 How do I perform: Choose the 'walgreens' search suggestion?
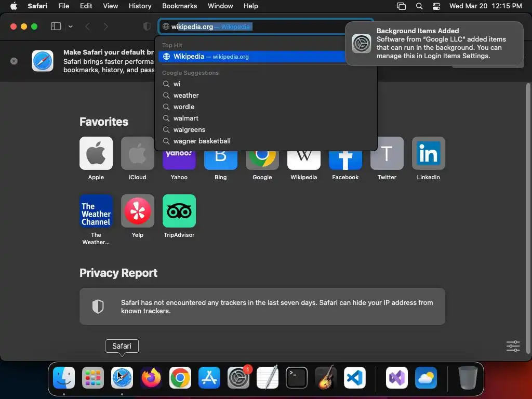pyautogui.click(x=267, y=129)
